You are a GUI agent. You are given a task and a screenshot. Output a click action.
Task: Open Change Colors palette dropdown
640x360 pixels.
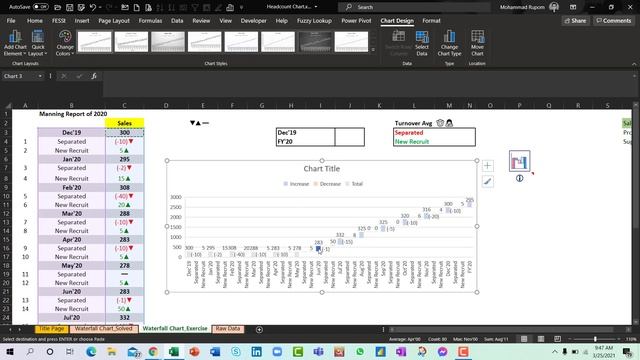(65, 43)
